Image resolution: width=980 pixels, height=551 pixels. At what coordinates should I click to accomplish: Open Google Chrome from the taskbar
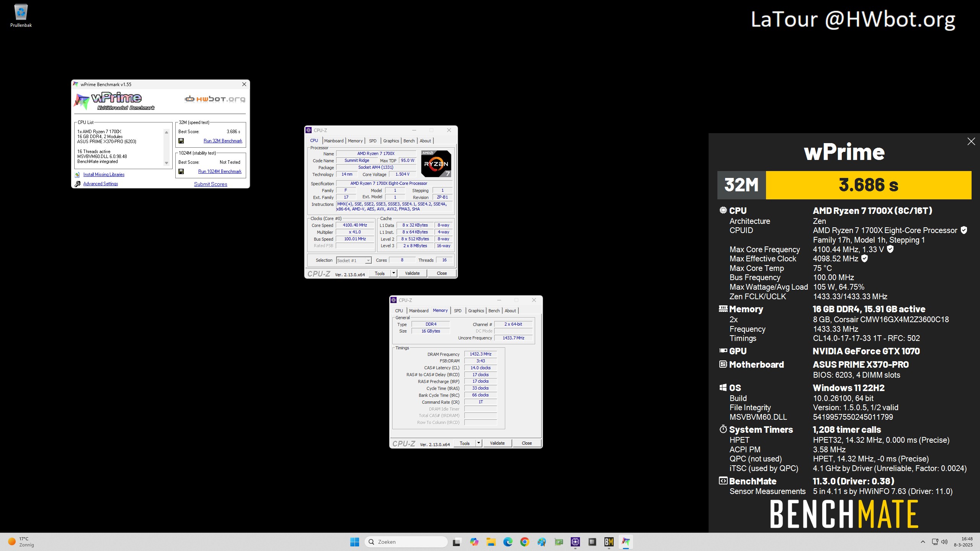coord(524,542)
